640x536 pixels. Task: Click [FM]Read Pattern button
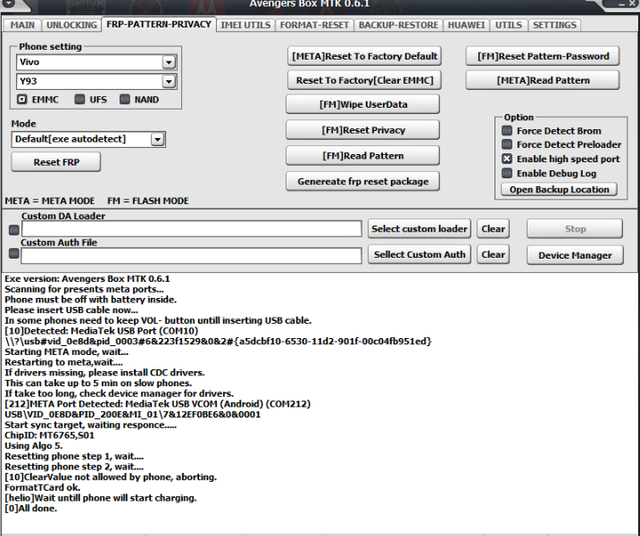click(x=363, y=156)
